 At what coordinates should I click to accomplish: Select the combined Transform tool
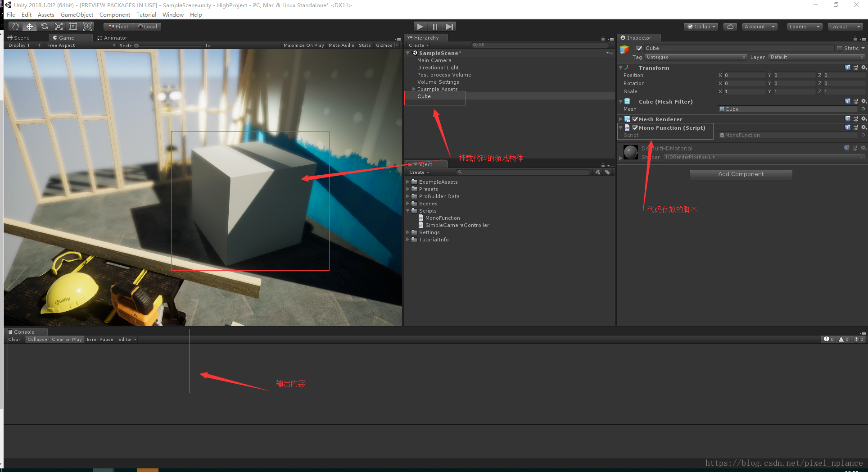point(87,27)
